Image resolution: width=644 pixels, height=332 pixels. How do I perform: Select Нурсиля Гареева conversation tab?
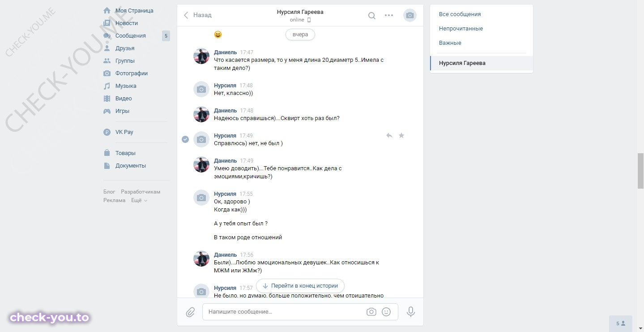click(482, 63)
